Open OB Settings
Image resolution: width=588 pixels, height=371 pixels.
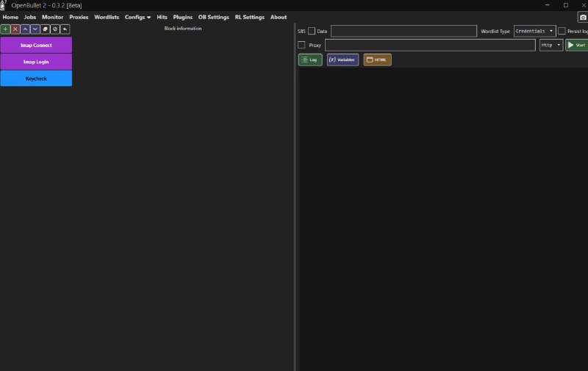[213, 17]
